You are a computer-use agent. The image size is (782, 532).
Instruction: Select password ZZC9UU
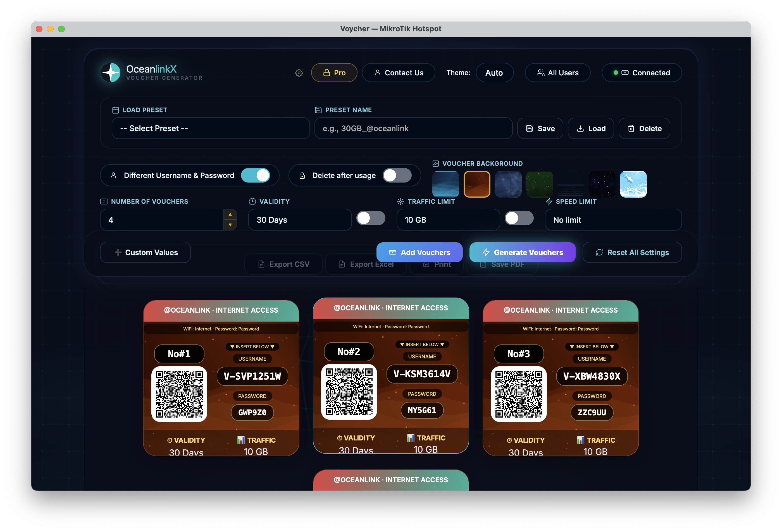[x=592, y=412]
